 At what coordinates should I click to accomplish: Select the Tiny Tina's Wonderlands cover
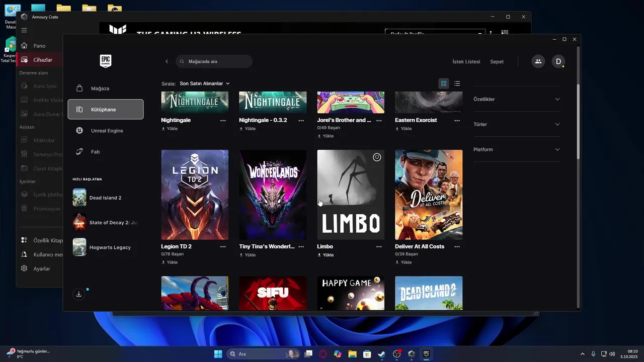pyautogui.click(x=273, y=195)
